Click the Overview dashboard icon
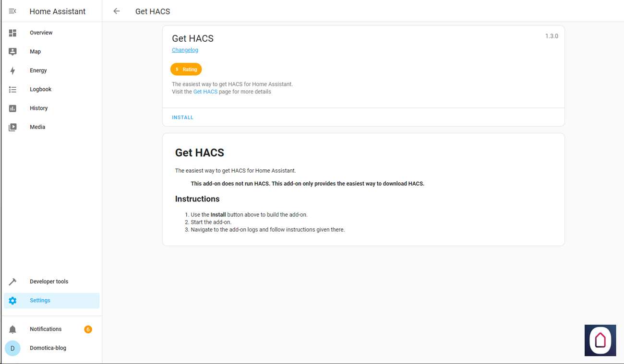The image size is (624, 364). point(13,33)
